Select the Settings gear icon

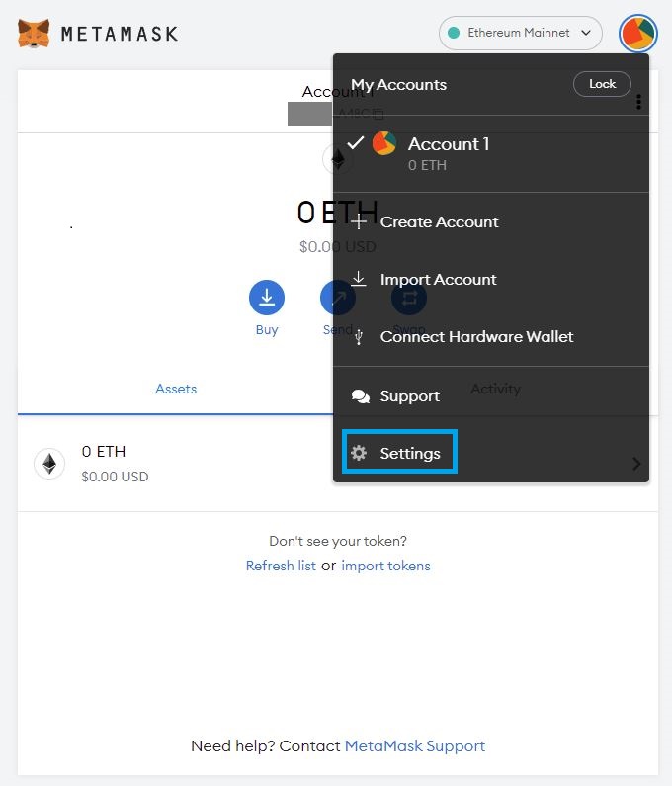(359, 453)
